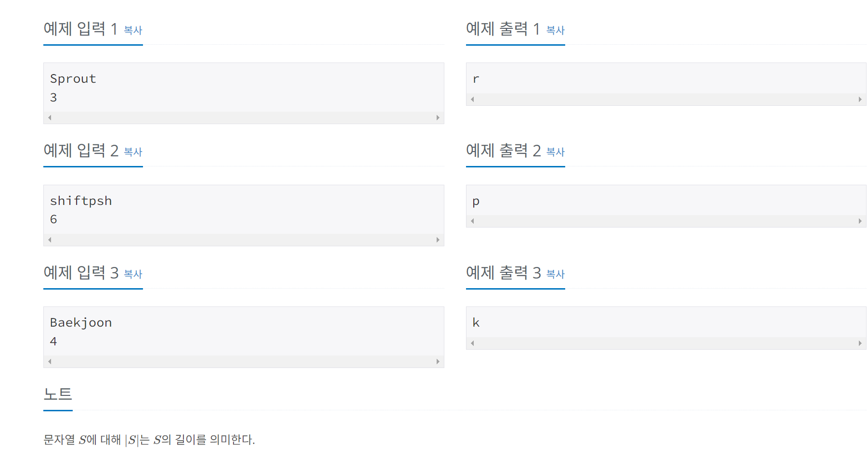The width and height of the screenshot is (868, 457).
Task: Click the left scroll arrow under the shiftpsh box
Action: [x=50, y=239]
